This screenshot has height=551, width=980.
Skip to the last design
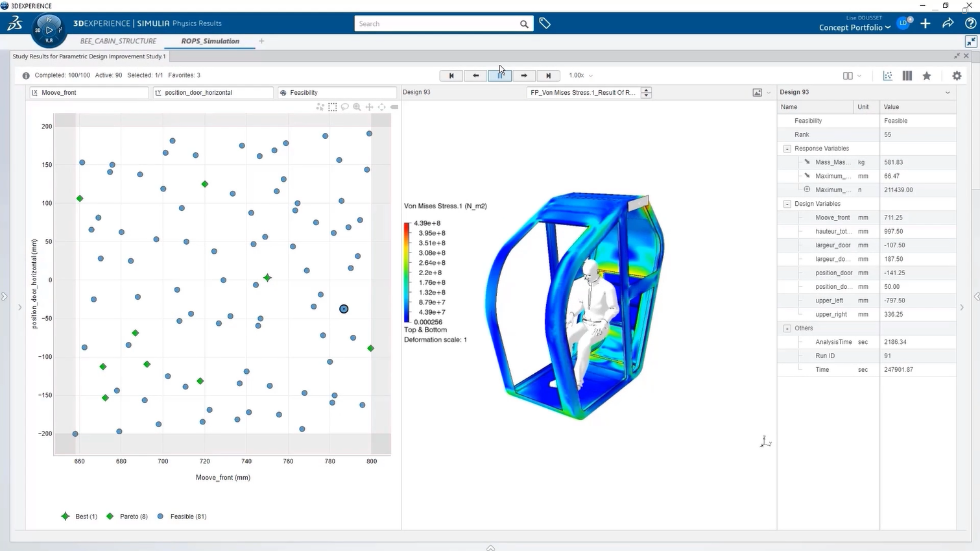(x=548, y=75)
